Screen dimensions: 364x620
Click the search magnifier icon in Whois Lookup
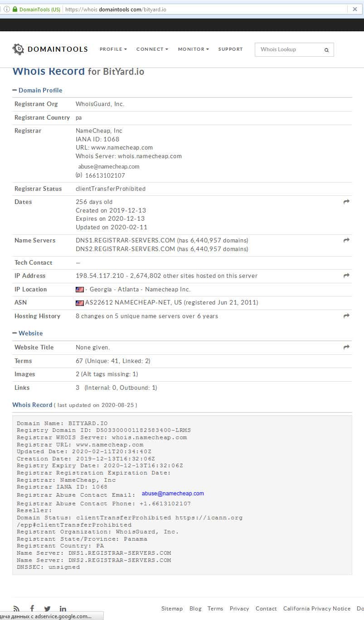click(x=326, y=50)
